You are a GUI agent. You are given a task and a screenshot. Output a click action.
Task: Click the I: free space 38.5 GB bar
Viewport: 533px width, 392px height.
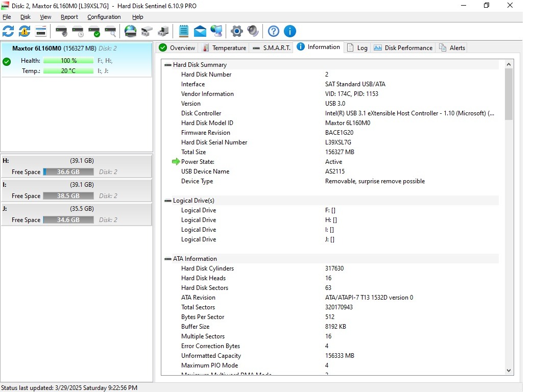click(68, 196)
